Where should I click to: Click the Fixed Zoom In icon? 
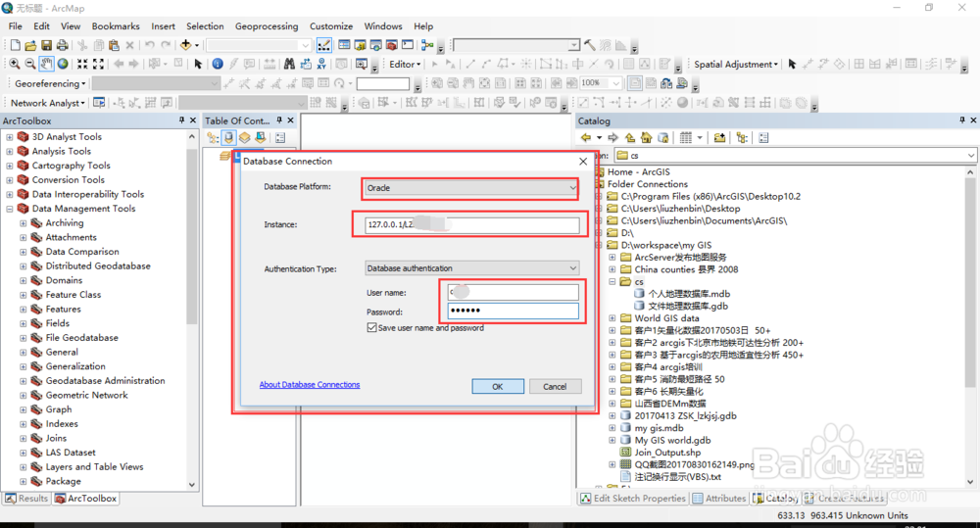(x=82, y=64)
